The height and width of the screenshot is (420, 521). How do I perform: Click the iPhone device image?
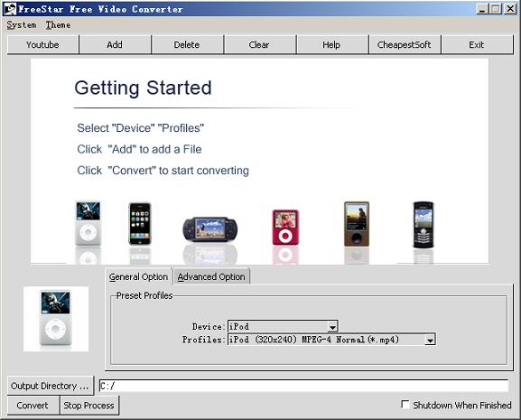coord(140,223)
